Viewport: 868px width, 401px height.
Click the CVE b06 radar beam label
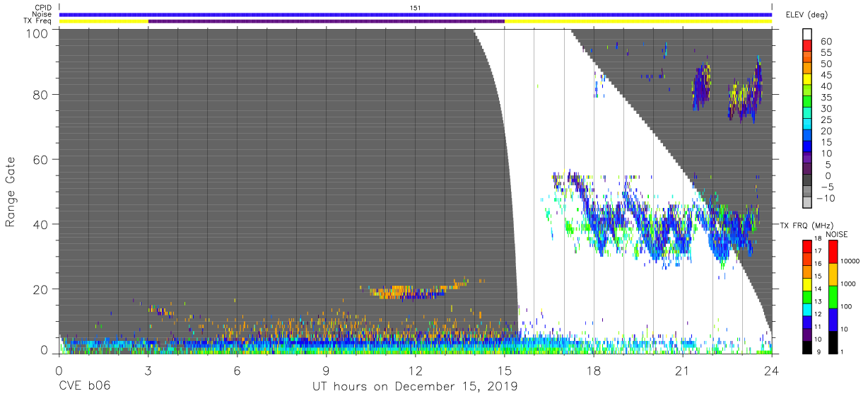click(x=84, y=386)
